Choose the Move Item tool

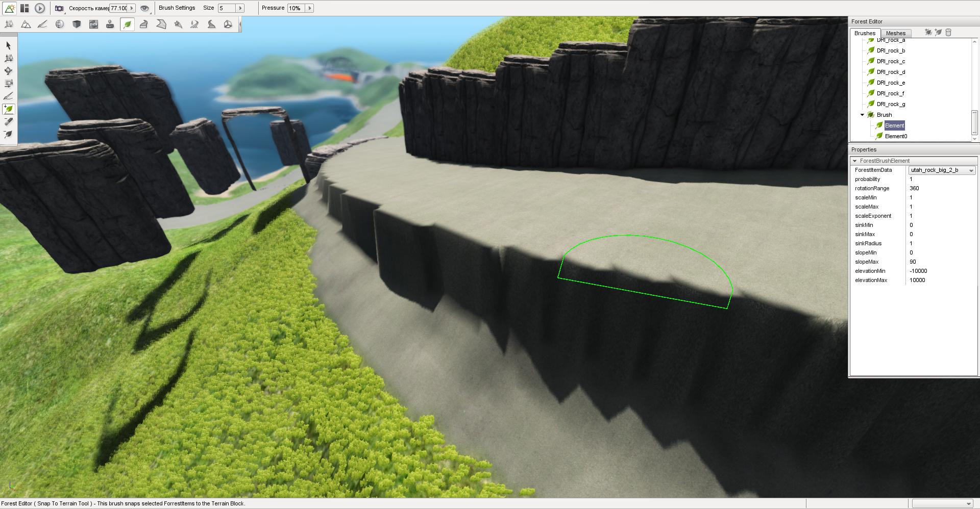point(8,58)
